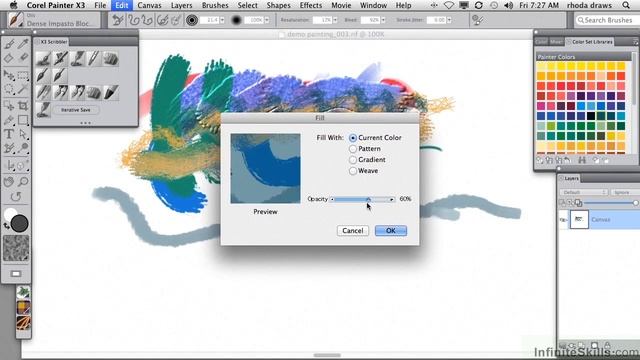Open the brush size dropdown arrow

(x=222, y=20)
